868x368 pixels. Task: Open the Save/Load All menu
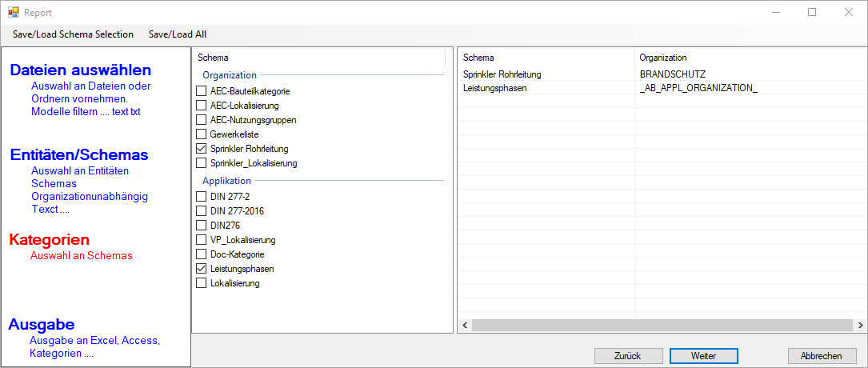point(177,34)
